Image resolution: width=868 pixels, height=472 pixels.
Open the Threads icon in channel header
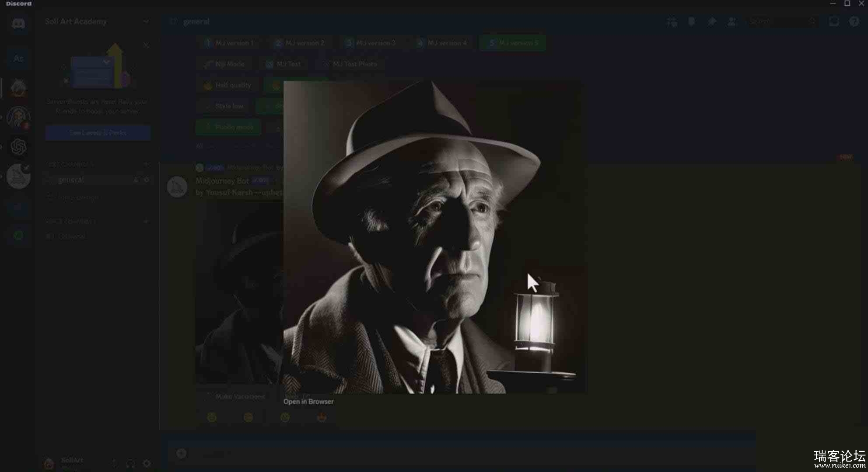pos(672,21)
